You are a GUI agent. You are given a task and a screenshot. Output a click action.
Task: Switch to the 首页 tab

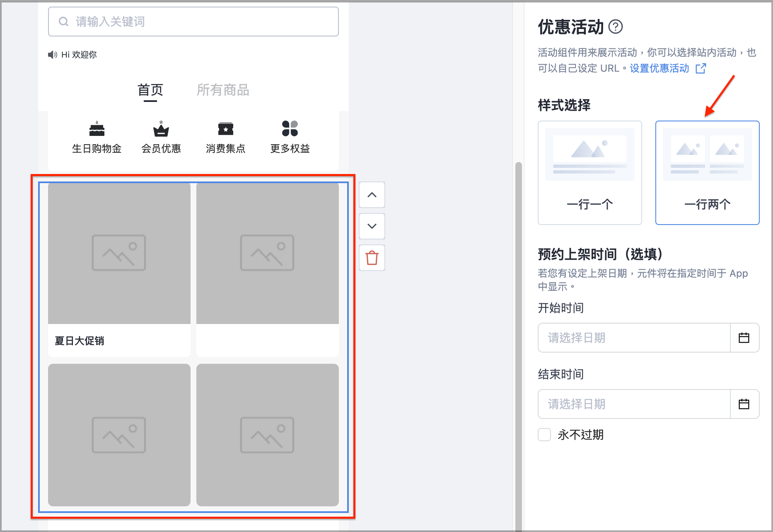(x=150, y=90)
